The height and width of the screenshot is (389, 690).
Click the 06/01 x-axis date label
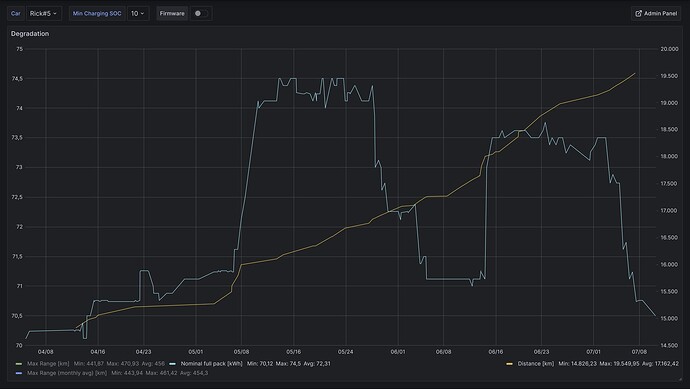click(x=398, y=352)
